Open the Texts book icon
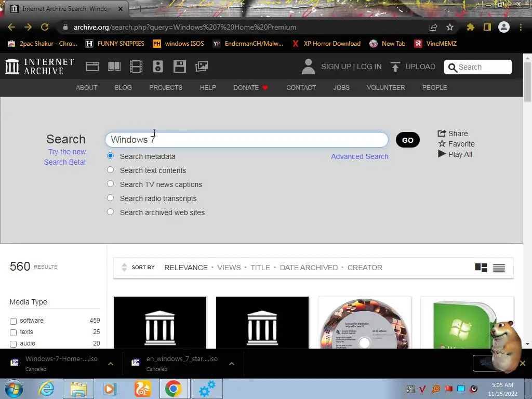 [114, 66]
